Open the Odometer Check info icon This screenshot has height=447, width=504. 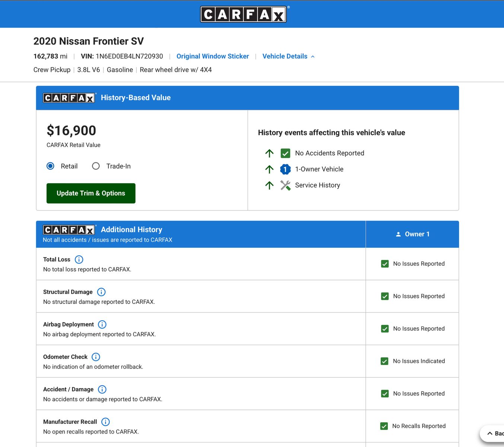pos(96,357)
